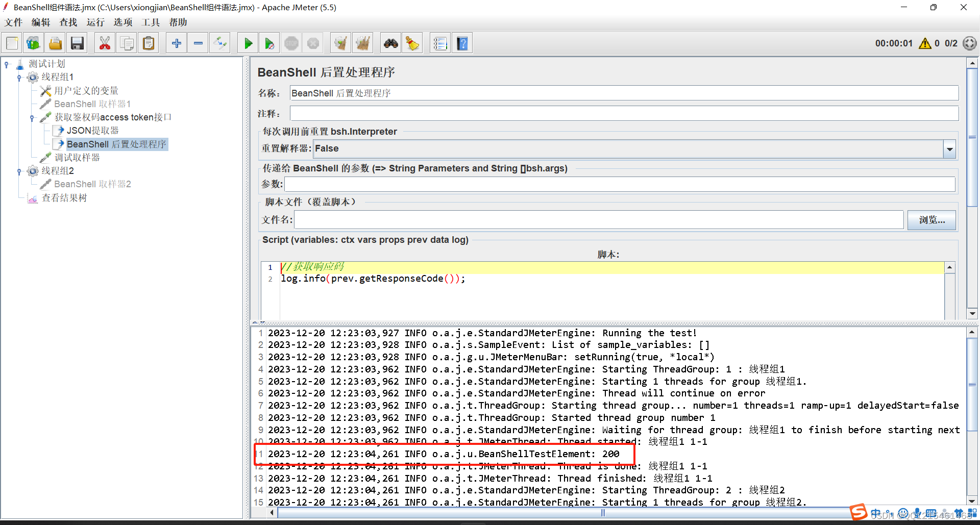
Task: Open the 工具 menu
Action: tap(151, 22)
